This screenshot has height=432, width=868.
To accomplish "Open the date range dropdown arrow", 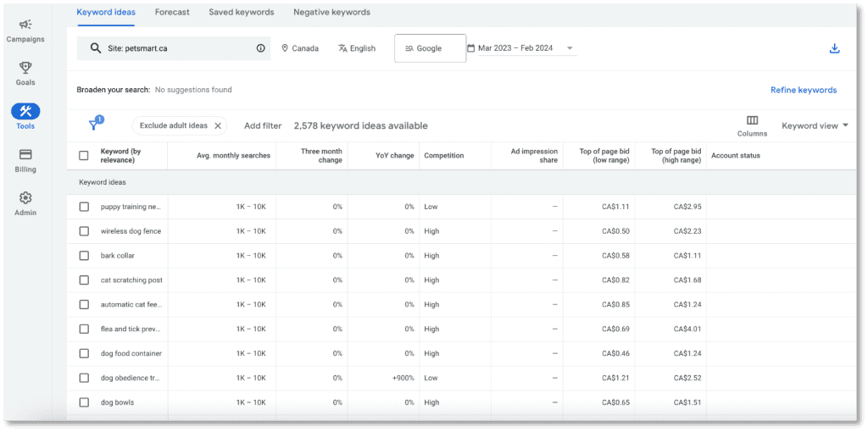I will (570, 48).
